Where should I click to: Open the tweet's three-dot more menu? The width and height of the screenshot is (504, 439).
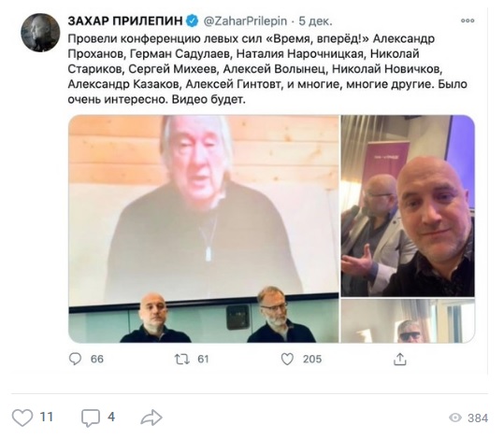468,21
